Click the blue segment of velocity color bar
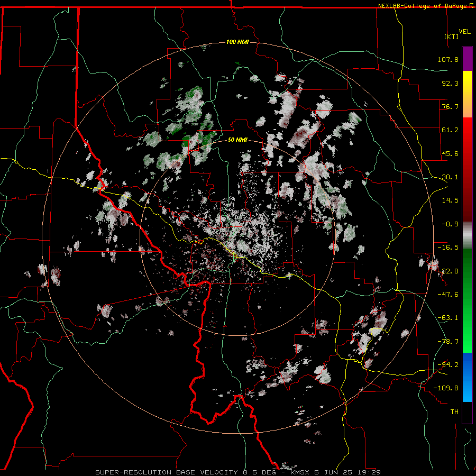The image size is (476, 476). [467, 377]
